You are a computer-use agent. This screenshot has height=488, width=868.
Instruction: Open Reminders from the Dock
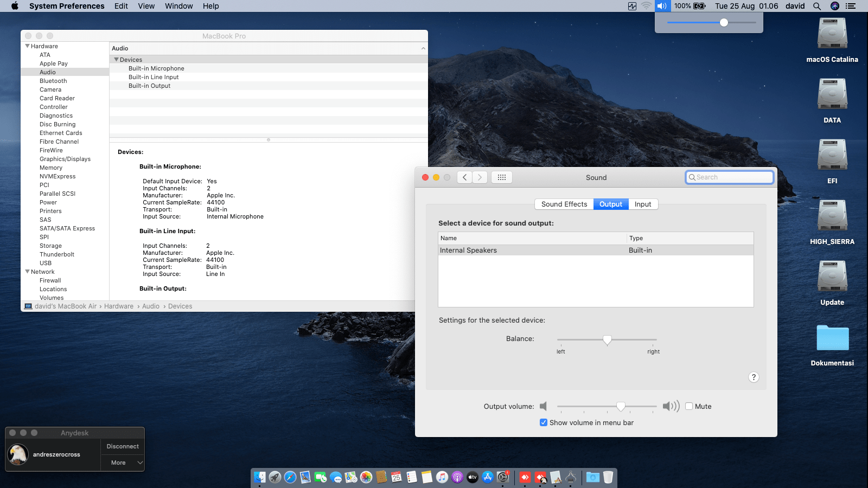pos(412,477)
